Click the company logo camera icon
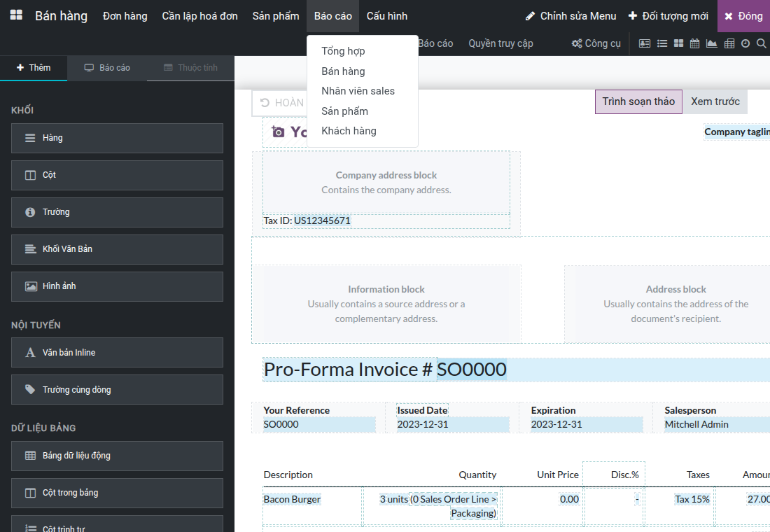 (x=278, y=132)
